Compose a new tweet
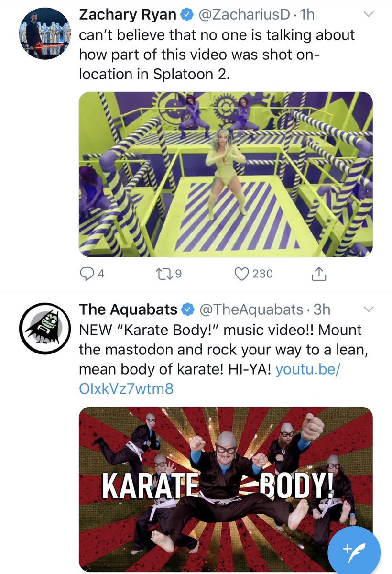392x574 pixels. pos(354,551)
